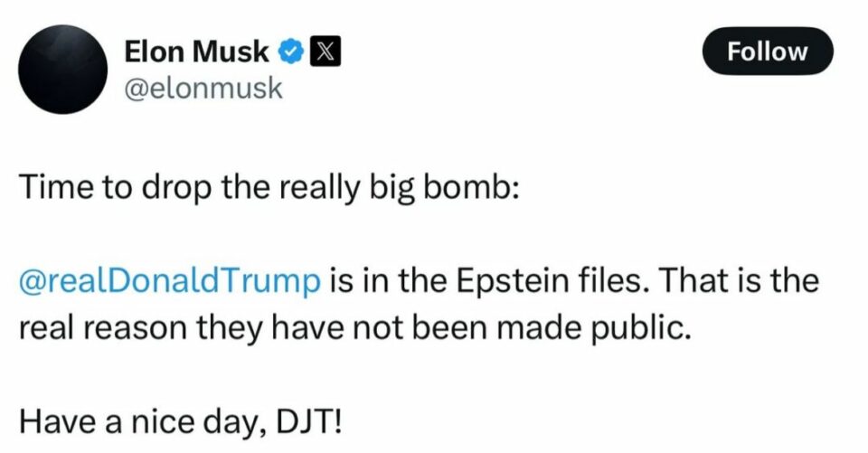This screenshot has height=453, width=868.
Task: Click the black X affiliation badge
Action: point(325,52)
